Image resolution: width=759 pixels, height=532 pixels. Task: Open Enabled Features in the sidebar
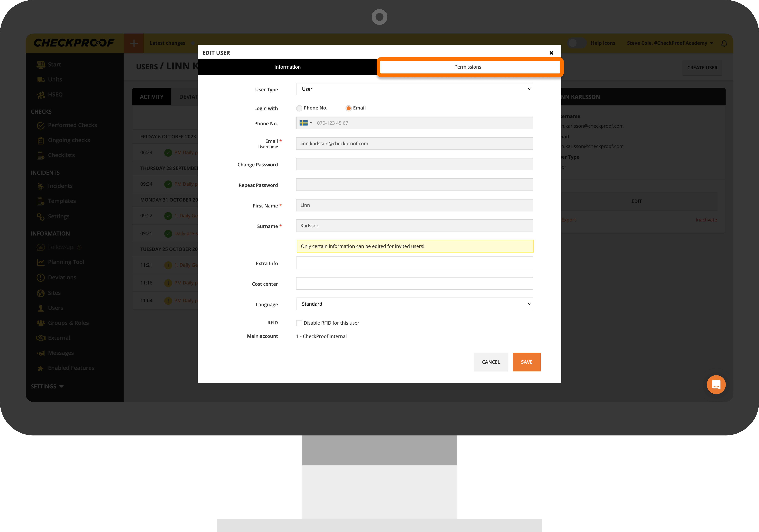pos(71,368)
